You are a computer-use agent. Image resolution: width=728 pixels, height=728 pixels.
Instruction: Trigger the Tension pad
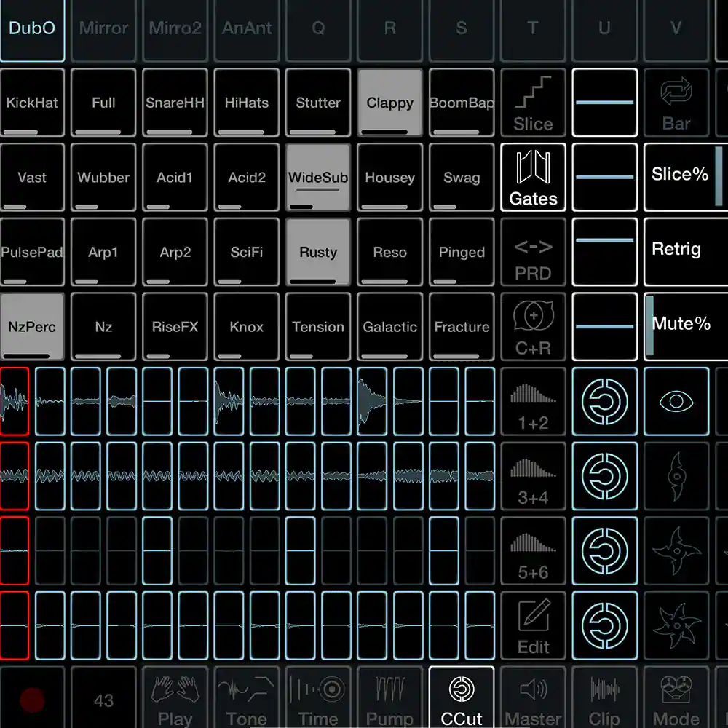point(318,327)
